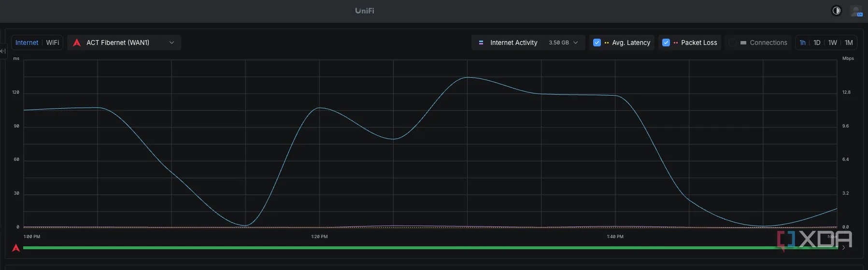
Task: Switch to the Internet tab
Action: point(27,43)
